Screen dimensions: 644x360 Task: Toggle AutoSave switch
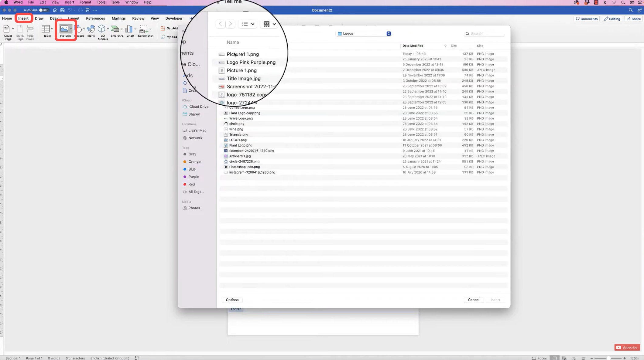point(44,10)
